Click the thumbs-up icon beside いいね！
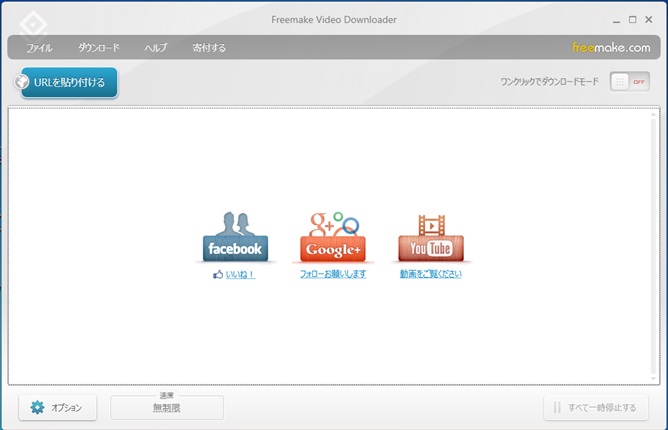668x430 pixels. 218,274
